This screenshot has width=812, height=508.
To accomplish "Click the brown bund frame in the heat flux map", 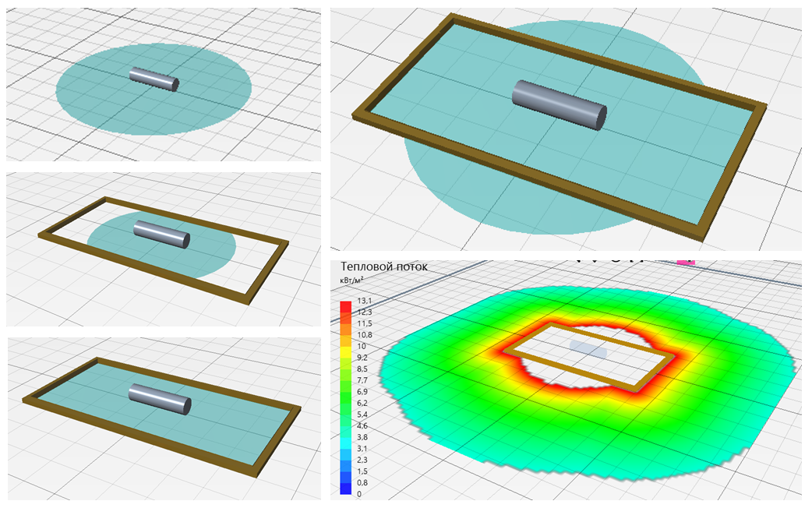I will tap(589, 358).
